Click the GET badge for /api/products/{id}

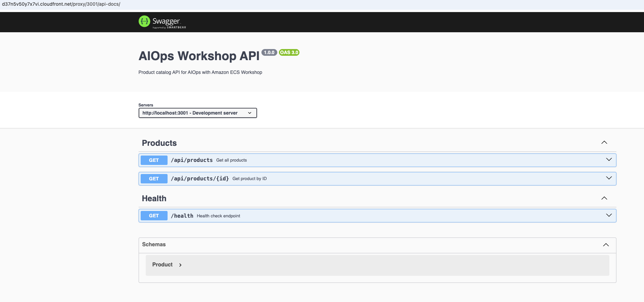point(154,179)
